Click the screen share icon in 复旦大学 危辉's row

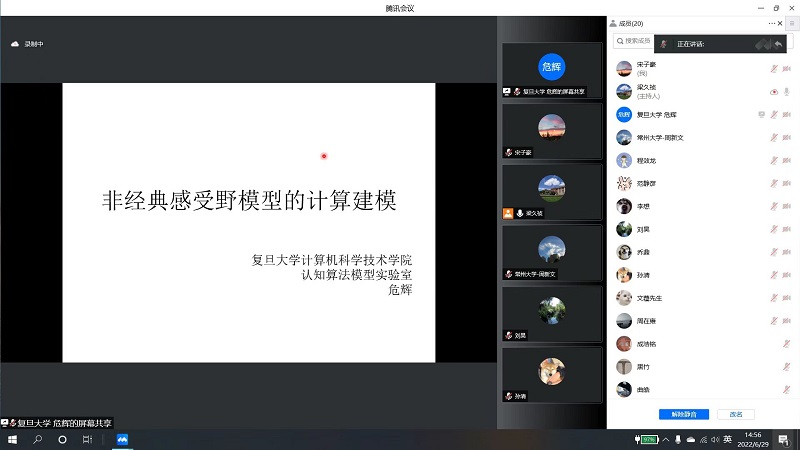[761, 115]
